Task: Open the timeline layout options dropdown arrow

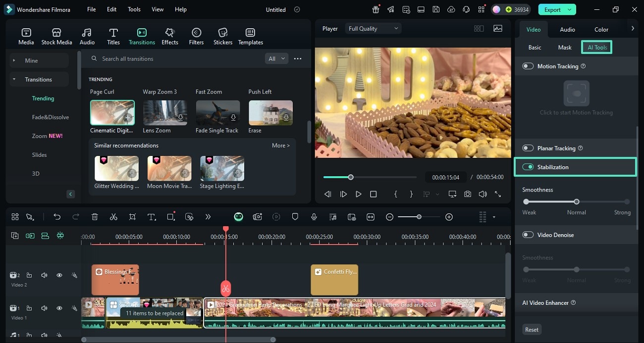Action: pyautogui.click(x=494, y=217)
